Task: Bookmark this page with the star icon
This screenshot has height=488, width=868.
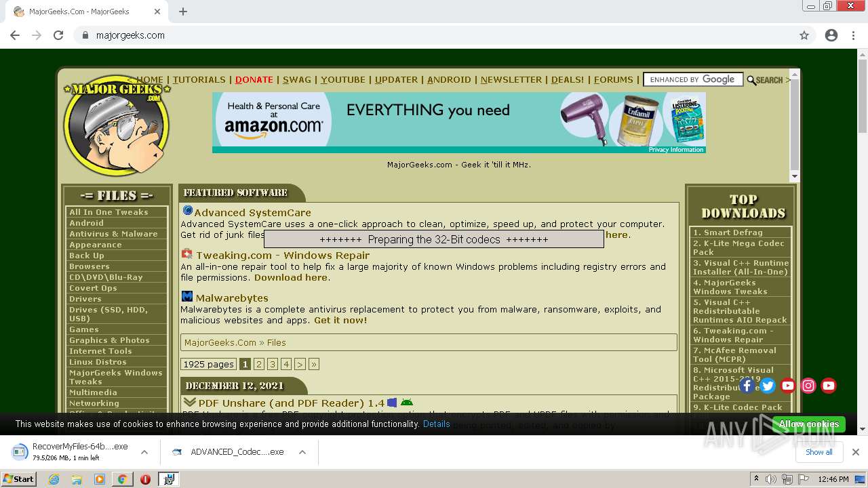Action: click(804, 35)
